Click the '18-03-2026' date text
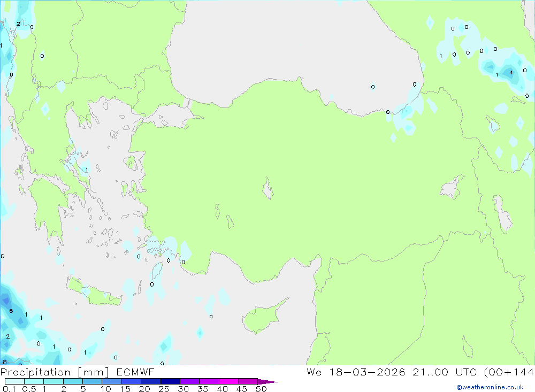Screen dimensions: 535x392 tap(368, 372)
